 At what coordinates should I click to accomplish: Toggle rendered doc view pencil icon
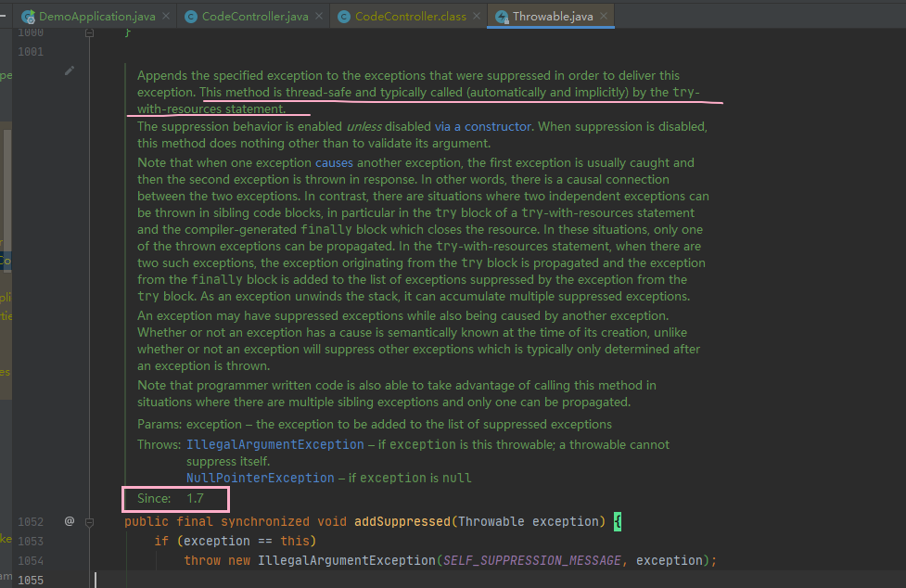[70, 70]
